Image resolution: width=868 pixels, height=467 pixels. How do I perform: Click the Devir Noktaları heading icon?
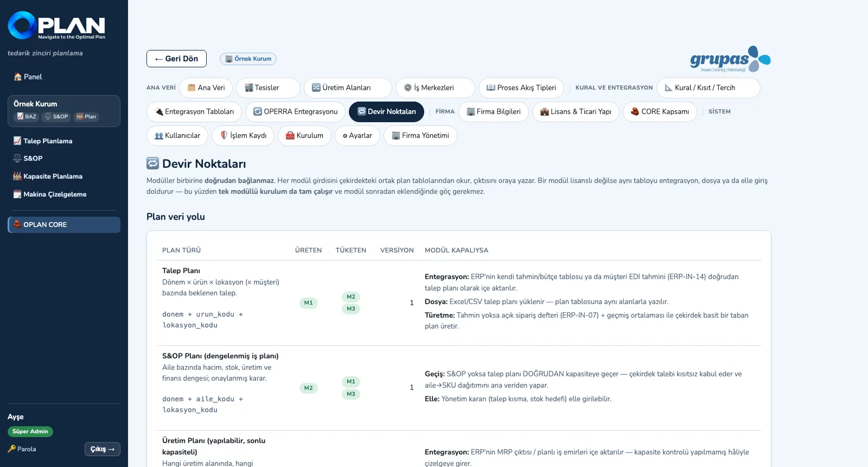coord(153,163)
